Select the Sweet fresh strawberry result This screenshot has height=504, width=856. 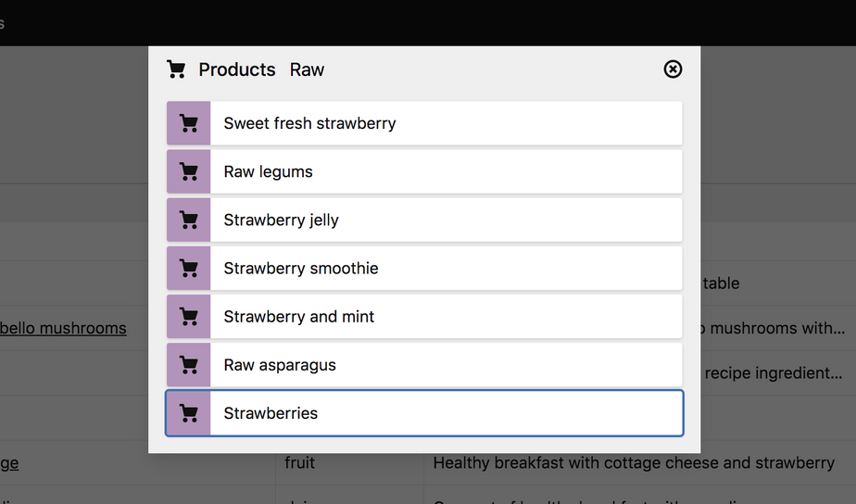tap(445, 123)
